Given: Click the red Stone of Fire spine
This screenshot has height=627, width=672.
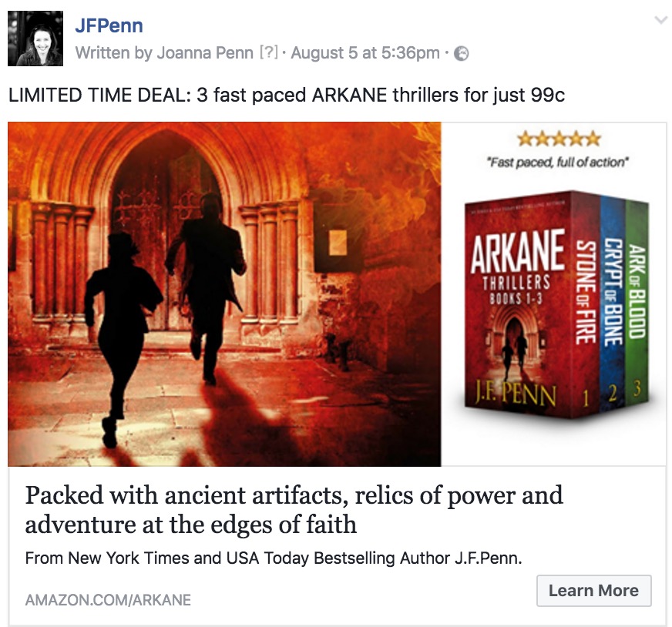Looking at the screenshot, I should coord(586,300).
